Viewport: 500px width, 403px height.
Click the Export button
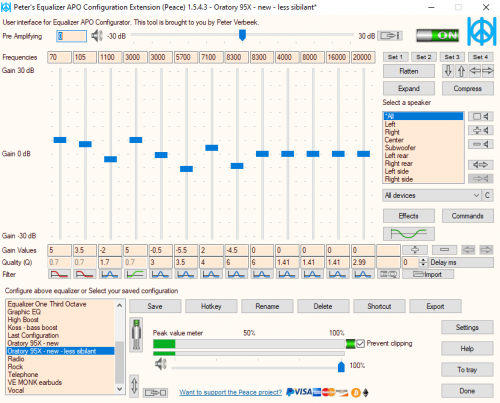click(435, 306)
